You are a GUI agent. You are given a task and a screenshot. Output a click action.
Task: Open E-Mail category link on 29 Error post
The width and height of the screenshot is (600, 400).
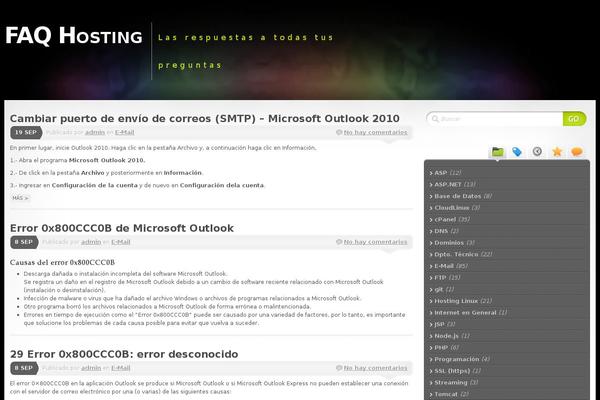point(121,368)
